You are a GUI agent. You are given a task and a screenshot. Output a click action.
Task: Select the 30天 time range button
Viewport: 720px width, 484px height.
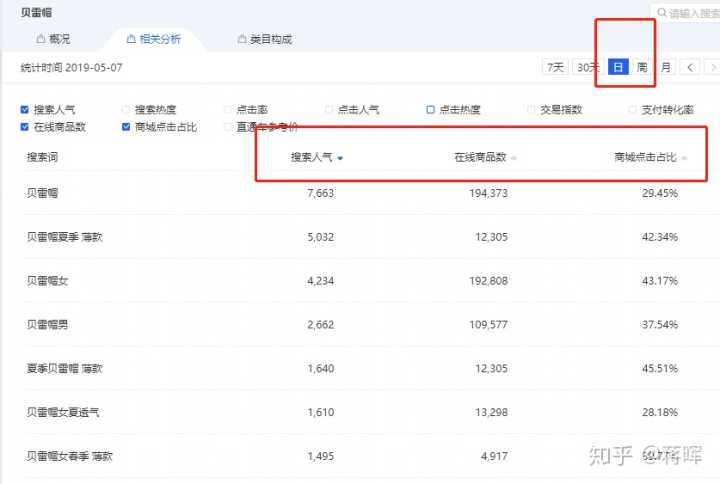[588, 67]
